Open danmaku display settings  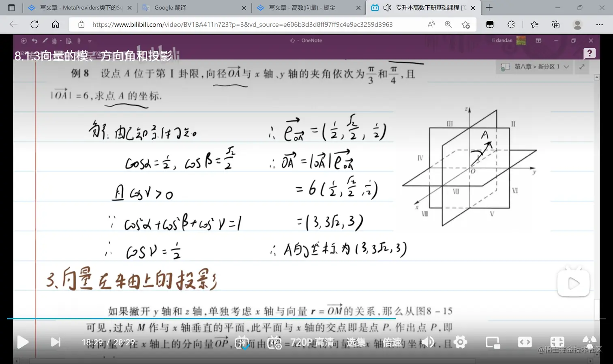pyautogui.click(x=274, y=343)
